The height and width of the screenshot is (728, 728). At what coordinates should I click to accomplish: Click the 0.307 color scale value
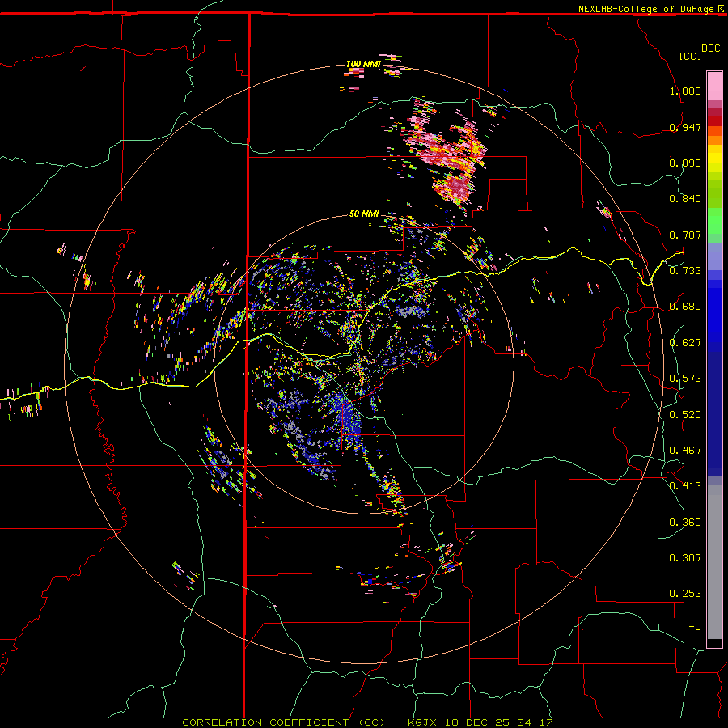[685, 558]
